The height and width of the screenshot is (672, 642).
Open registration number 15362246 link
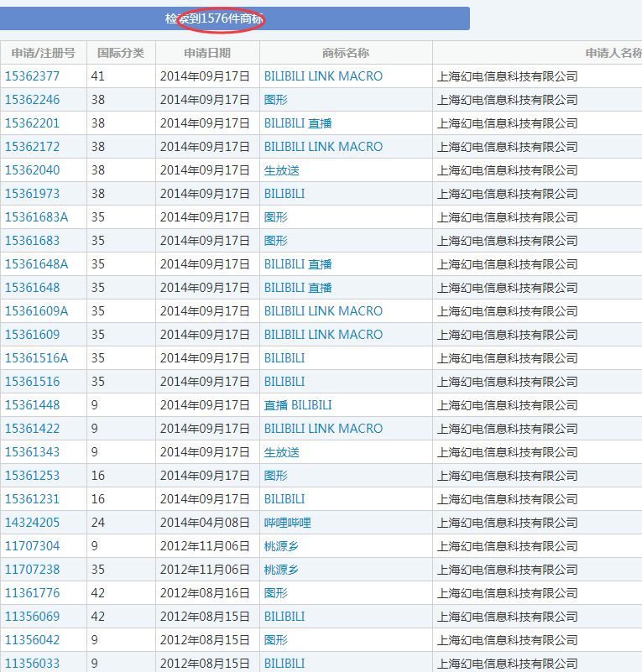(x=32, y=100)
